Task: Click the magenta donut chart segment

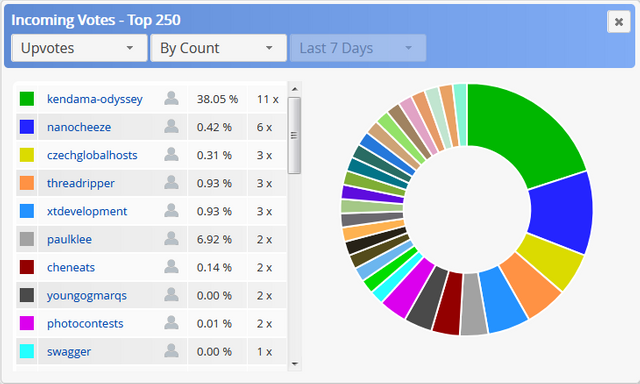Action: tap(408, 289)
